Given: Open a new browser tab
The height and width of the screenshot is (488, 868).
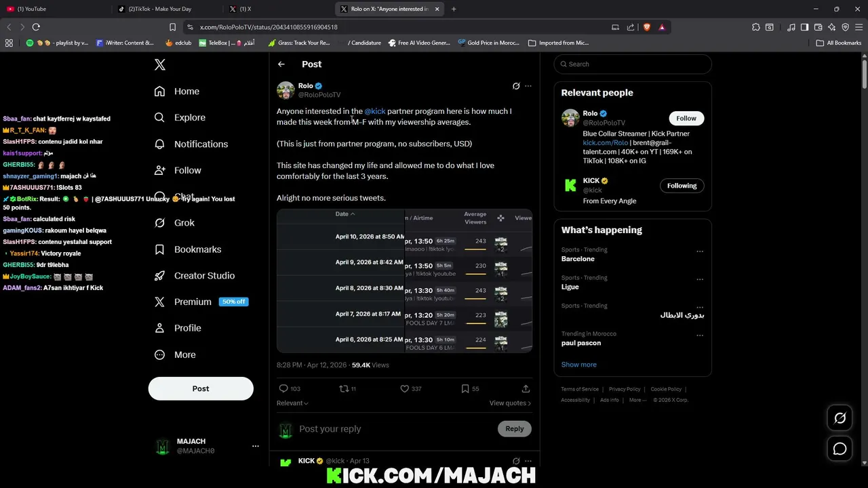Looking at the screenshot, I should pos(454,9).
